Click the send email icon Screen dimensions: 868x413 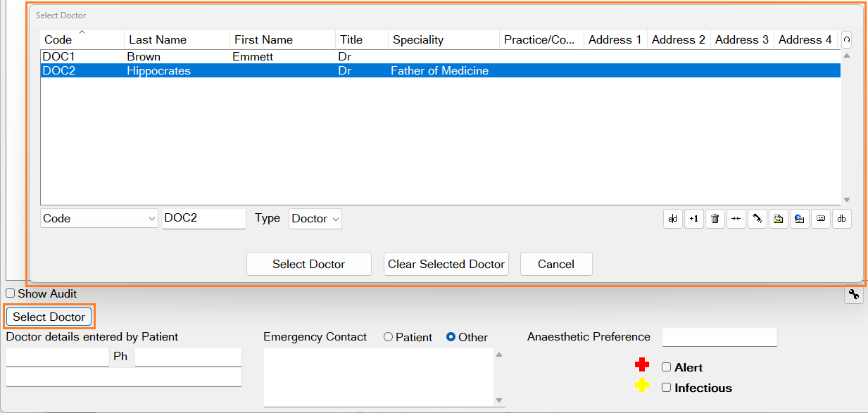coord(799,219)
